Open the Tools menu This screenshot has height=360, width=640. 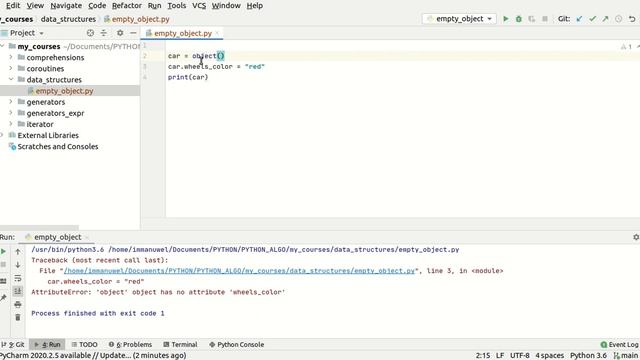177,6
